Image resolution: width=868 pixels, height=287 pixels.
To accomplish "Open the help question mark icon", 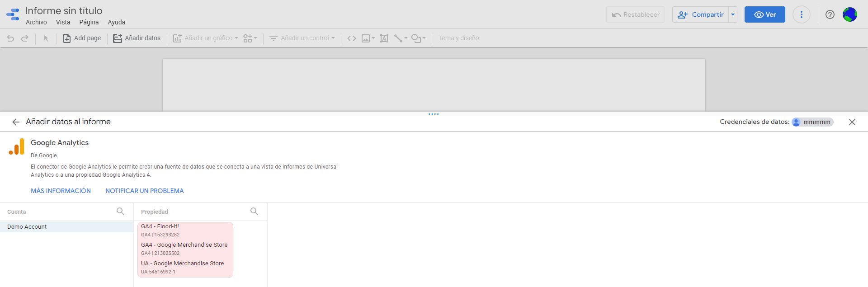I will click(x=830, y=14).
